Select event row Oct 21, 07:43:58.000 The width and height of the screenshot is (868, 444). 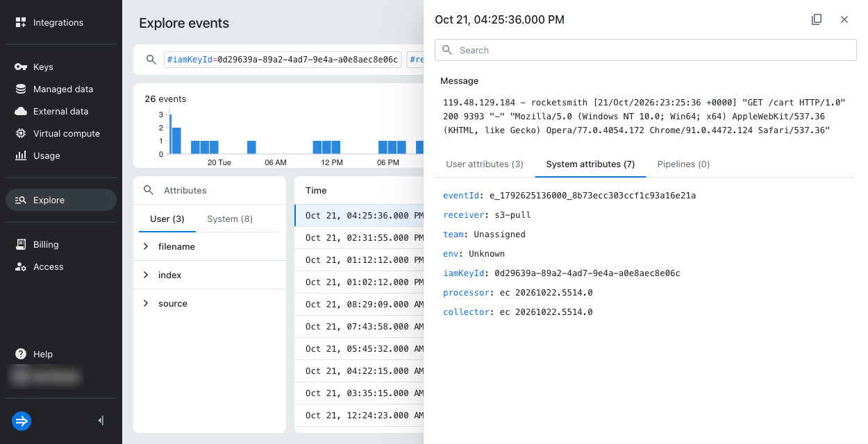pyautogui.click(x=359, y=326)
